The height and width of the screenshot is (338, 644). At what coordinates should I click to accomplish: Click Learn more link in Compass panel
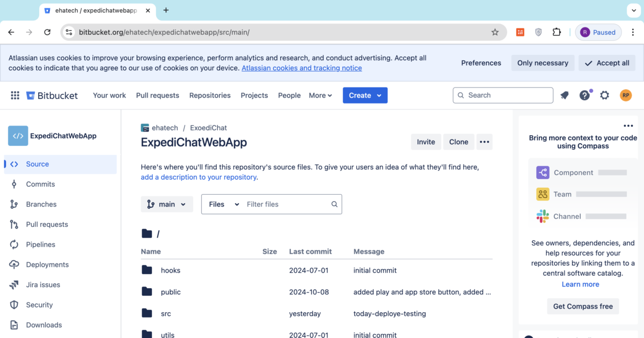(581, 284)
